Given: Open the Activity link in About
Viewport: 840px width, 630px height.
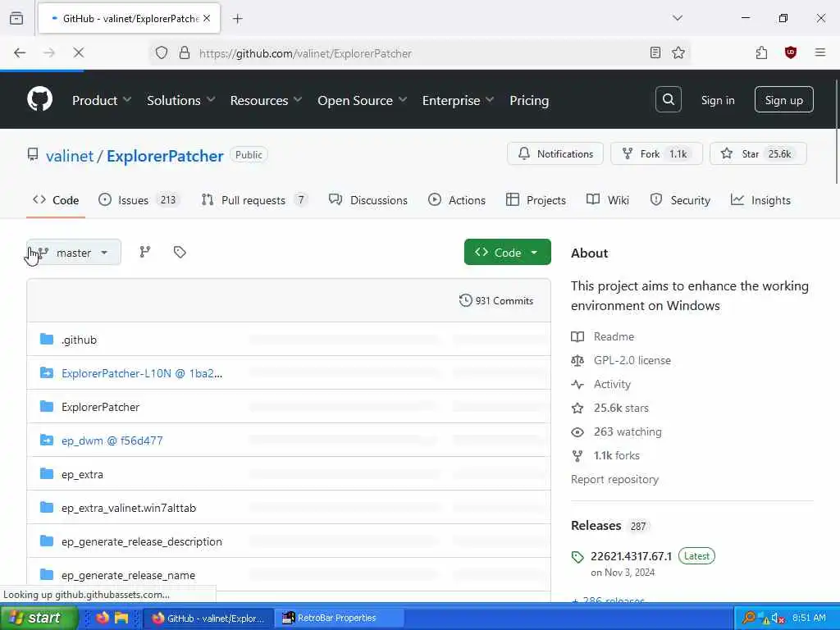Looking at the screenshot, I should coord(601,384).
